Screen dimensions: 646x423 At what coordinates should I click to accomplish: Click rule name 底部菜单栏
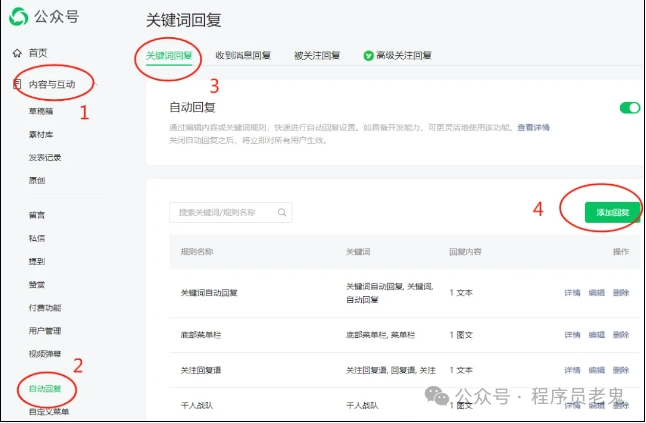click(201, 335)
